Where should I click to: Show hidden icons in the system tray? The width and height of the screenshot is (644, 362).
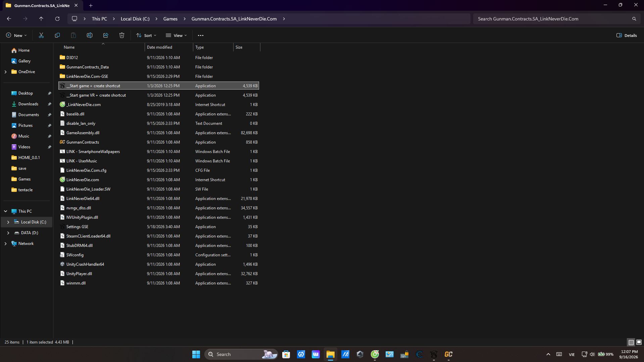coord(548,354)
